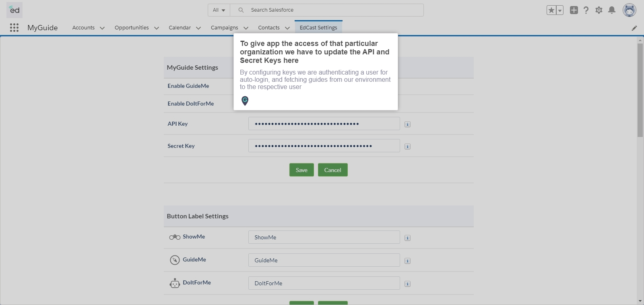644x305 pixels.
Task: Click the Enable DoItForMe label
Action: pyautogui.click(x=191, y=104)
